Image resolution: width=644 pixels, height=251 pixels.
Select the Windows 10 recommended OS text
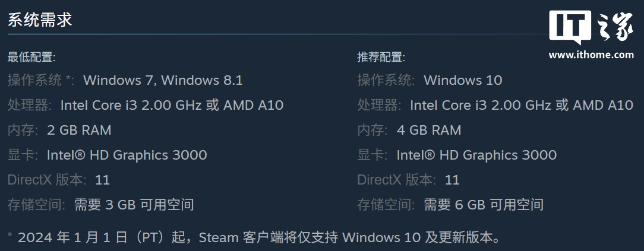pyautogui.click(x=463, y=80)
